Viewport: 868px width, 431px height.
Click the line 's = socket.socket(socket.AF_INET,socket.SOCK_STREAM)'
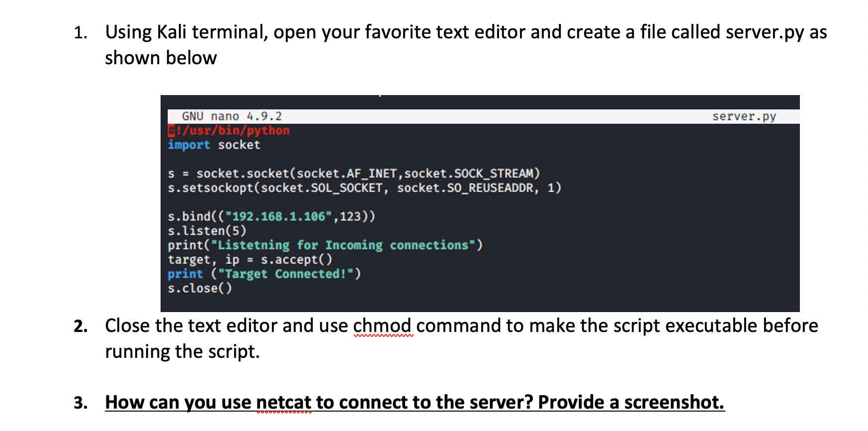click(x=353, y=174)
